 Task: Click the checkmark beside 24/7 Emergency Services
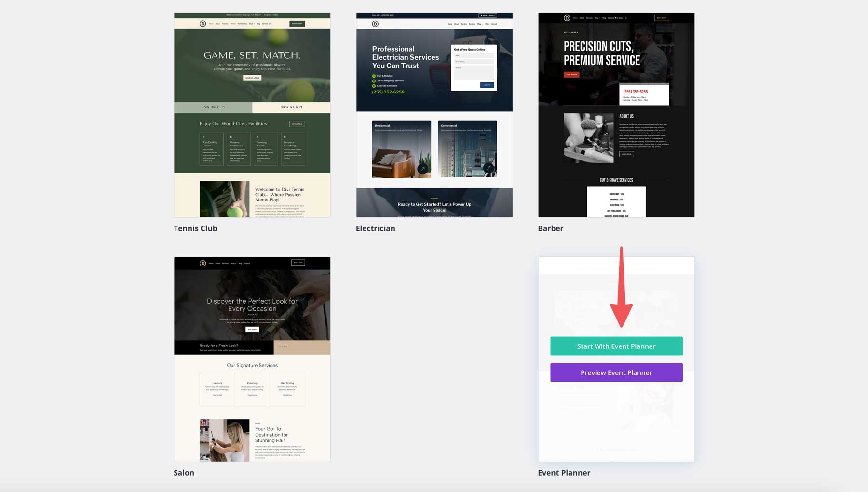pos(374,80)
